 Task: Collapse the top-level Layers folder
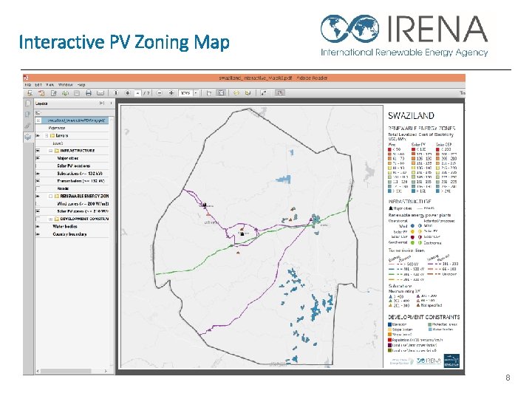coord(47,135)
